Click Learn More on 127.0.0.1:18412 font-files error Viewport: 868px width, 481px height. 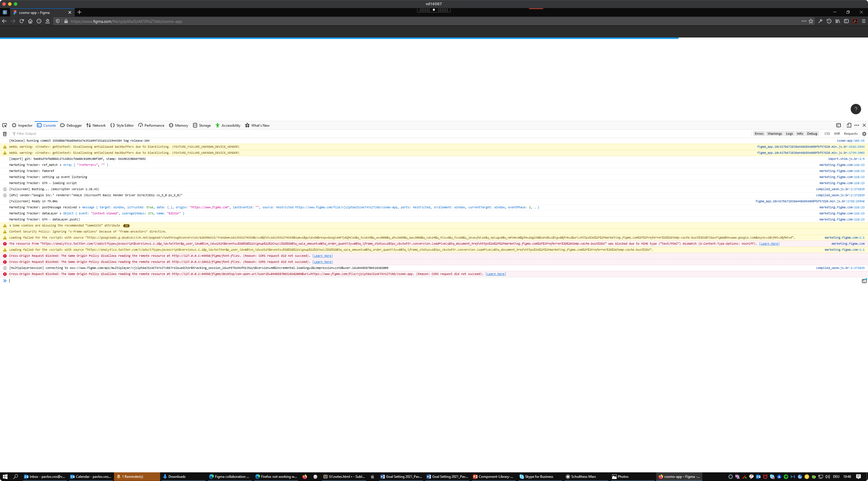coord(322,262)
